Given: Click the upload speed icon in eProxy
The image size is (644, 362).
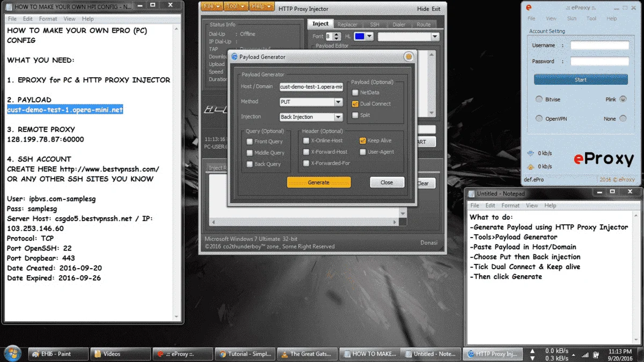Looking at the screenshot, I should (531, 166).
